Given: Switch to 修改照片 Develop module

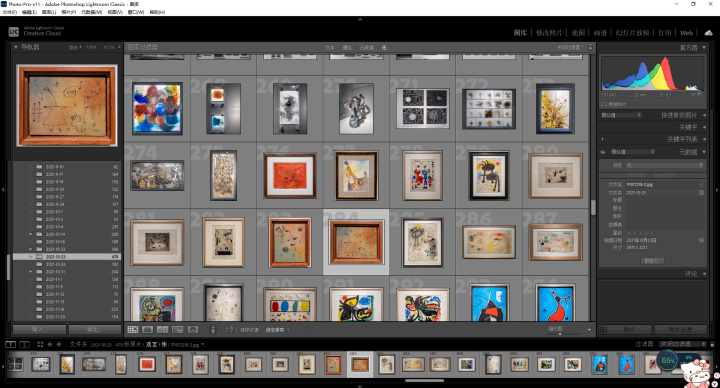Looking at the screenshot, I should [549, 33].
